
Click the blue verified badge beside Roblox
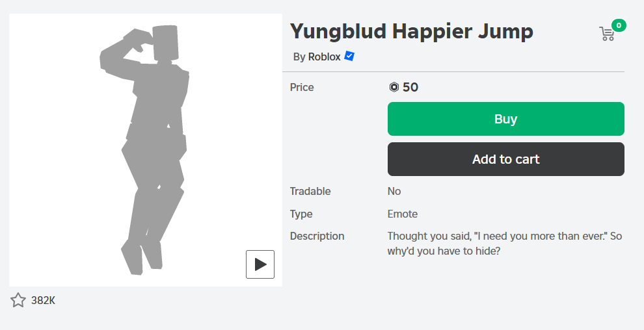[349, 57]
